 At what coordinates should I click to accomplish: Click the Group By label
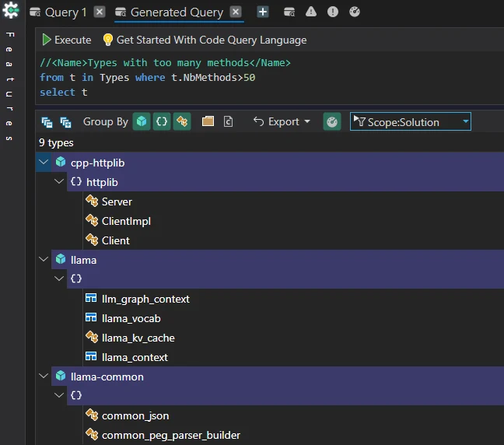click(x=106, y=122)
